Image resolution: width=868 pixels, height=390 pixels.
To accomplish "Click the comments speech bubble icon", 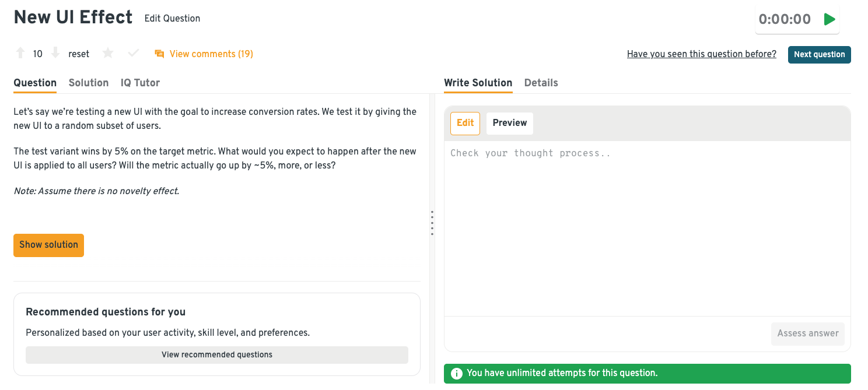I will 159,54.
